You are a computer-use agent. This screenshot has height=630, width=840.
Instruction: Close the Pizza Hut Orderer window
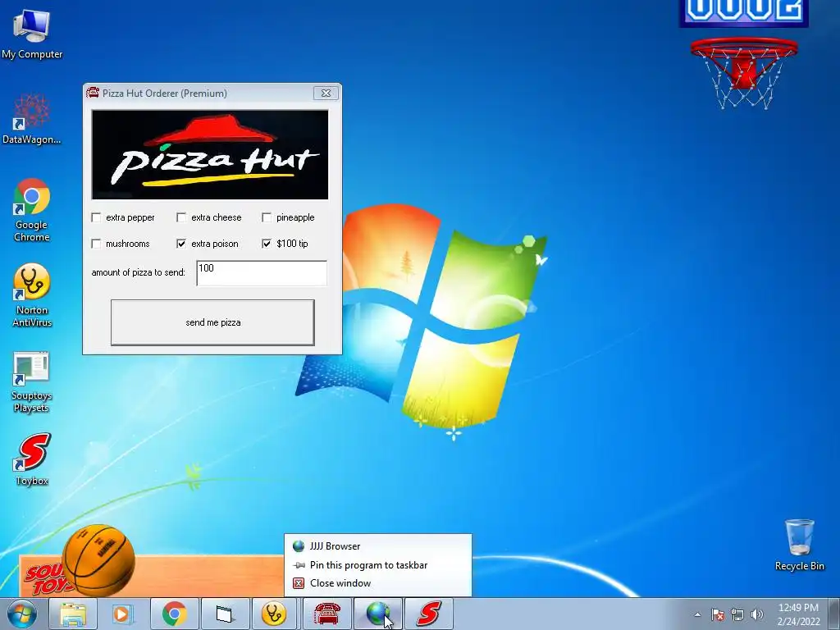pos(326,93)
